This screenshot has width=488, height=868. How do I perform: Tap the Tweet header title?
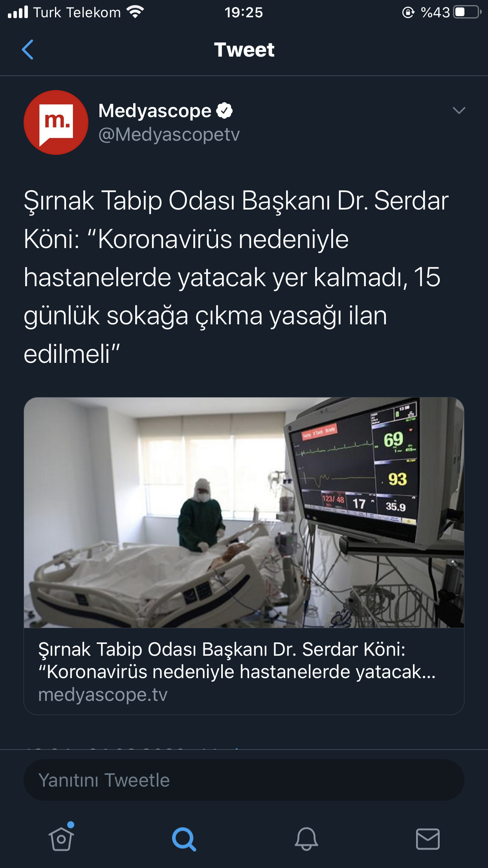[244, 50]
